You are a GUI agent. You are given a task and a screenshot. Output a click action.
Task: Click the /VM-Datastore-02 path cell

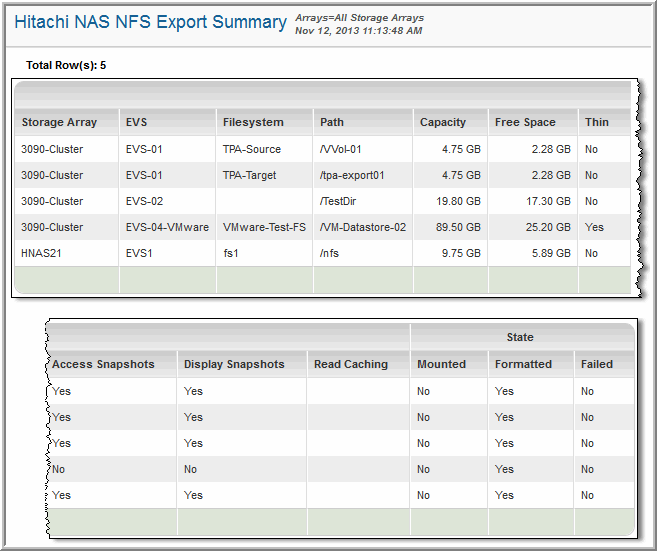362,227
